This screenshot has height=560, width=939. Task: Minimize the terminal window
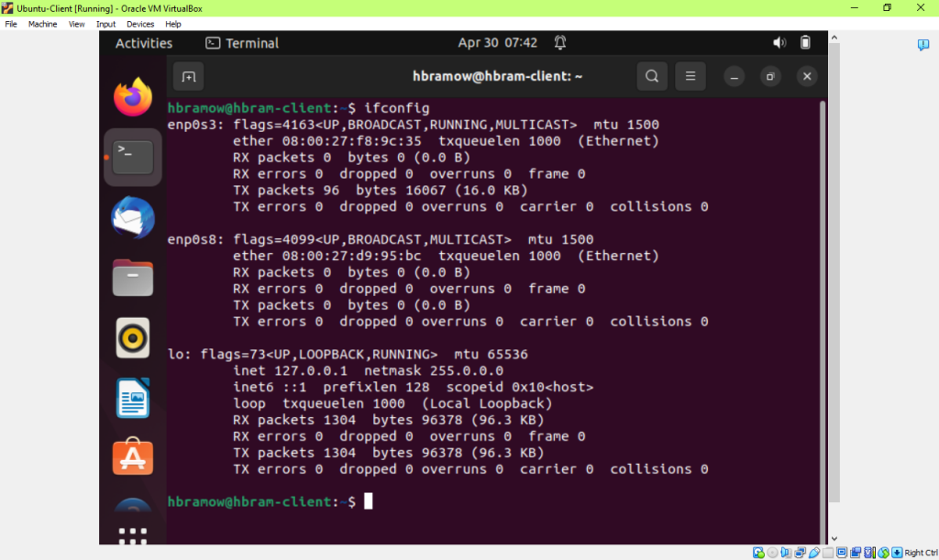(735, 77)
